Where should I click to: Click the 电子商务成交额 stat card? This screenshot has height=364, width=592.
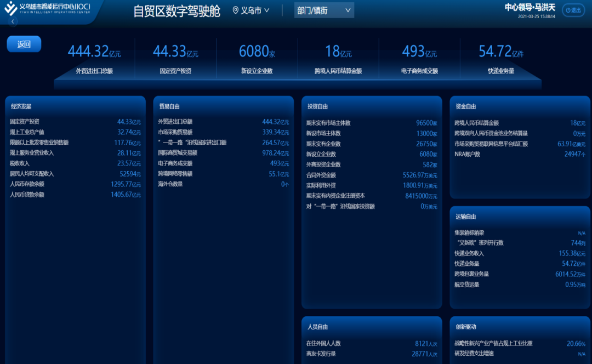point(419,58)
